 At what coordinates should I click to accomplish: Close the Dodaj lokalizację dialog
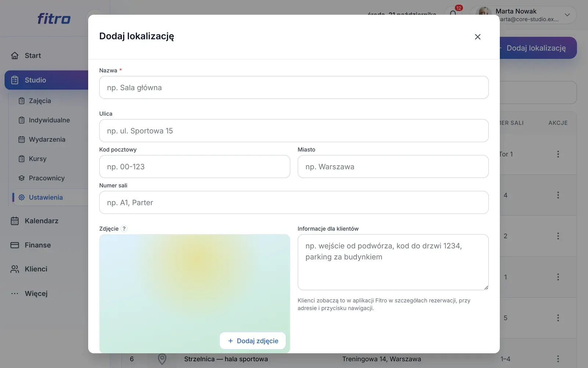click(x=477, y=37)
